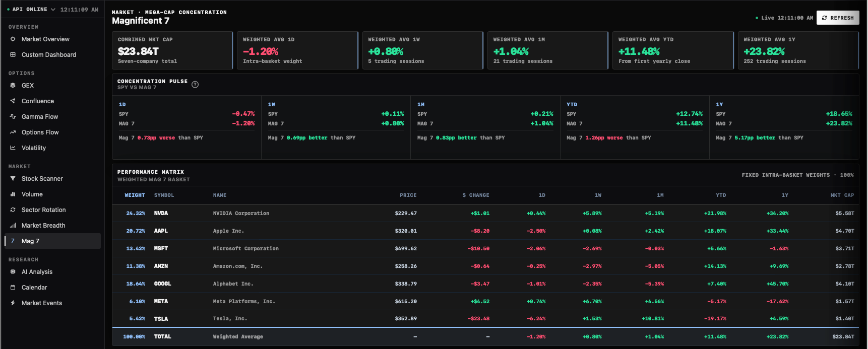Image resolution: width=868 pixels, height=349 pixels.
Task: Click the REFRESH button
Action: (x=838, y=18)
